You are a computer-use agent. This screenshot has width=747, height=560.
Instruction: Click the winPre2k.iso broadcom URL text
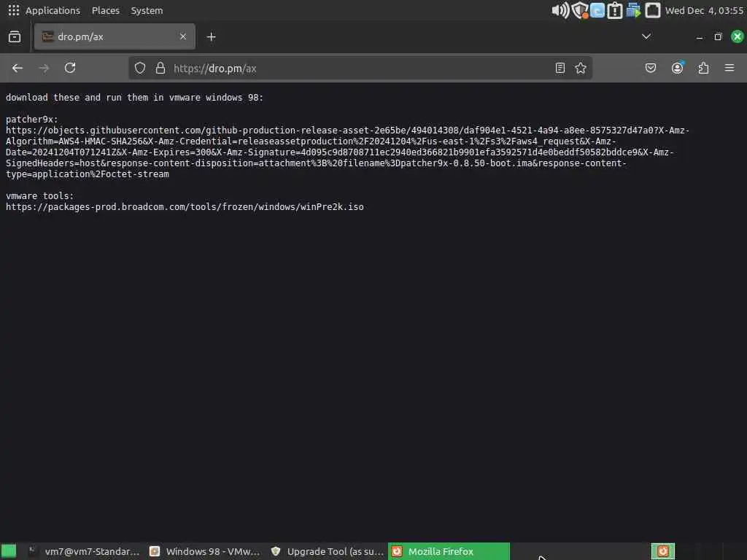tap(185, 206)
